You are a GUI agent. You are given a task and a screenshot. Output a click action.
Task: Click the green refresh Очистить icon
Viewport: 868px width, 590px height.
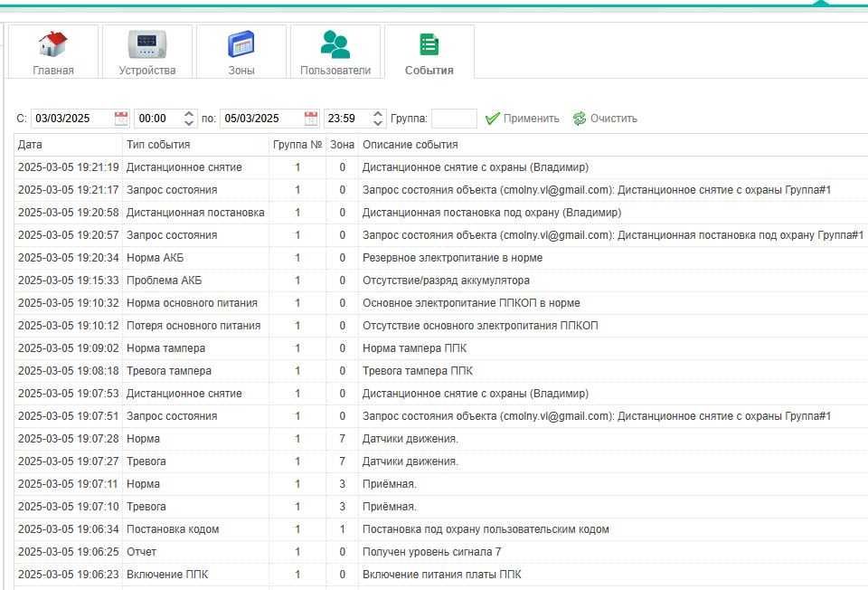pyautogui.click(x=579, y=119)
